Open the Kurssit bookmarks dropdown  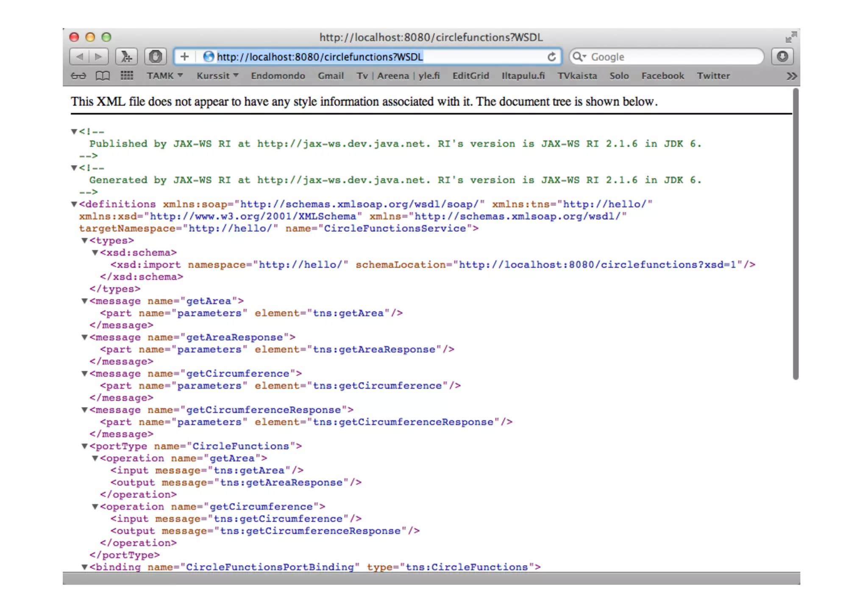click(217, 76)
